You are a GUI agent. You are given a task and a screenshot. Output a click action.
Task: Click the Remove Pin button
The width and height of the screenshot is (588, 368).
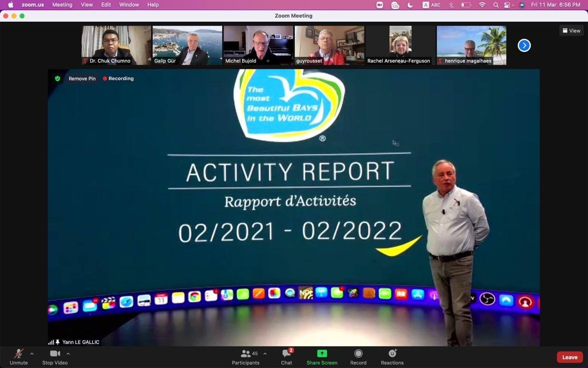(x=82, y=79)
